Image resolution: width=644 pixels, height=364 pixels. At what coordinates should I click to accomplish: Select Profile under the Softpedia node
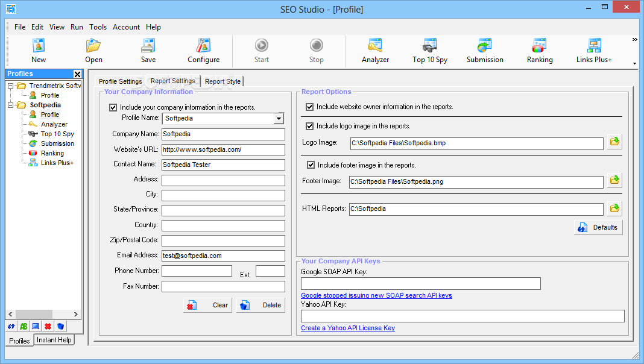49,115
